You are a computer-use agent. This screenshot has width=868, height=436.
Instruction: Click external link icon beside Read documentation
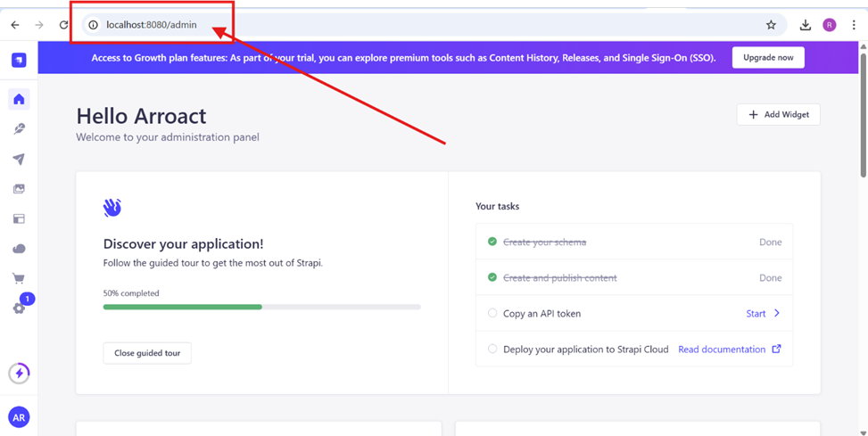click(x=777, y=350)
